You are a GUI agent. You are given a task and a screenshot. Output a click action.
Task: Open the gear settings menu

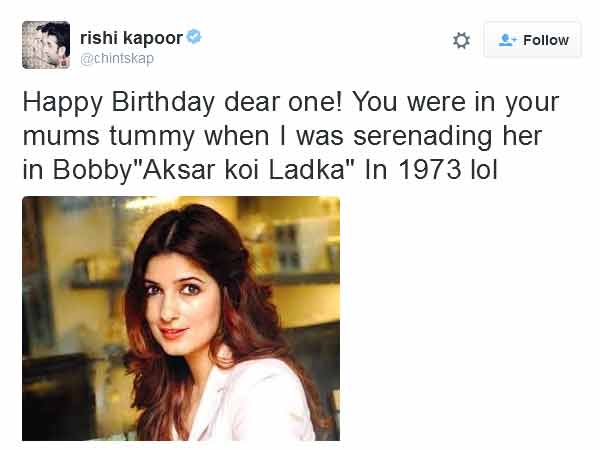tap(461, 40)
